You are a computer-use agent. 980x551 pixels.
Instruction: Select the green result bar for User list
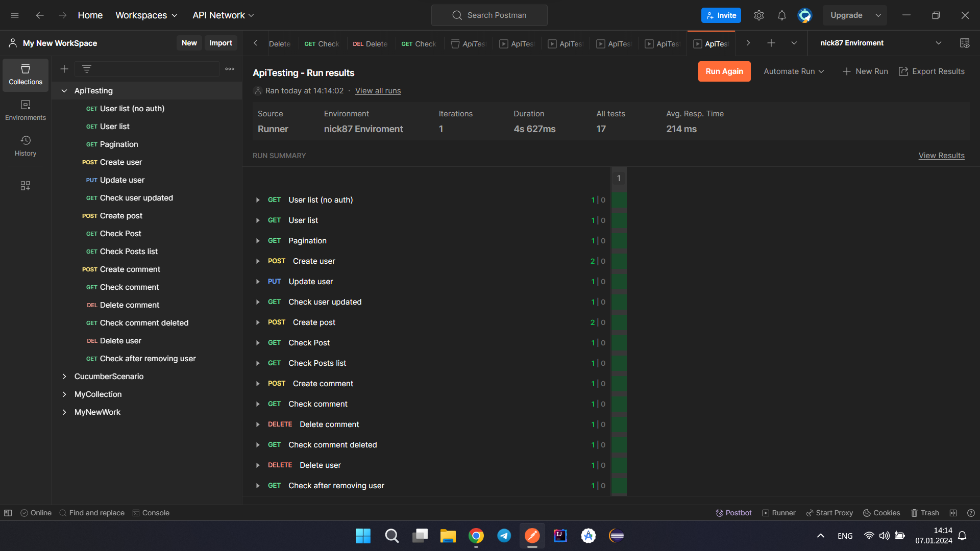pyautogui.click(x=619, y=220)
